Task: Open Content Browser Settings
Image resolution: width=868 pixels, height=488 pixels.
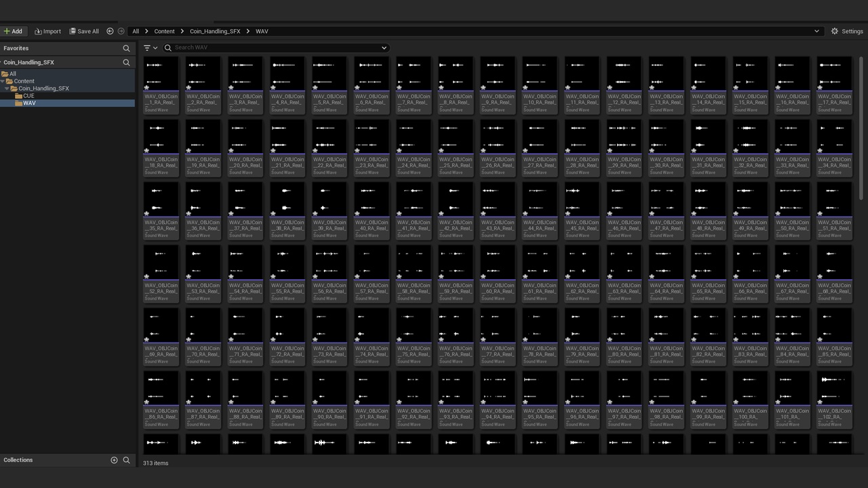Action: [847, 31]
